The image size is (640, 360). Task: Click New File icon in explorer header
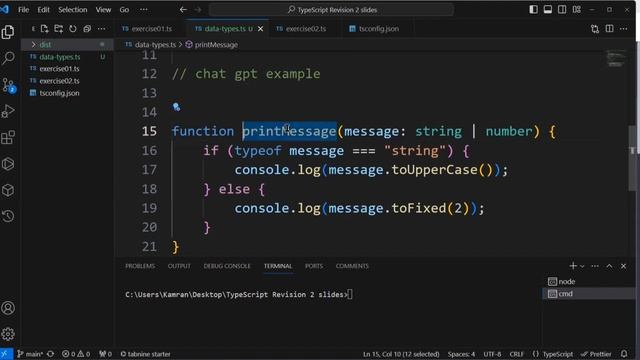[44, 29]
